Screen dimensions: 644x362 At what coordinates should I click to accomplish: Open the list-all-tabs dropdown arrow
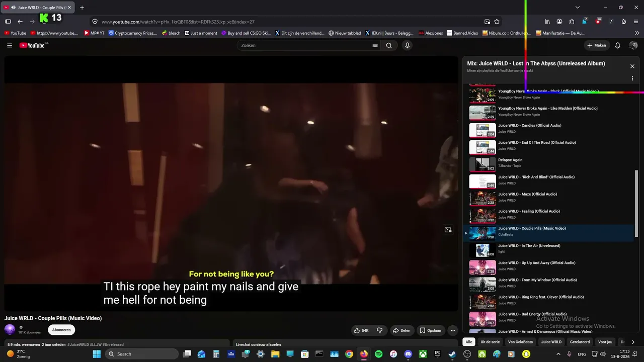tap(578, 8)
